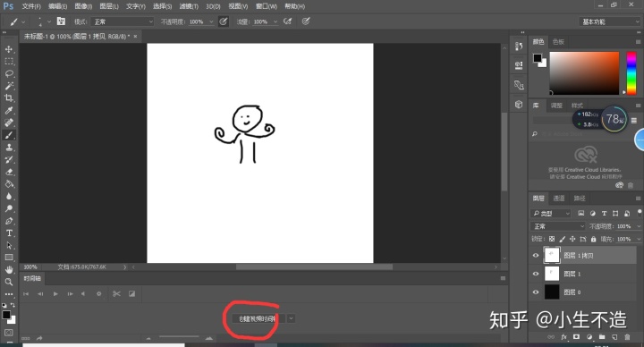Select the Zoom tool
Screen dimensions: 644x347
(9, 282)
